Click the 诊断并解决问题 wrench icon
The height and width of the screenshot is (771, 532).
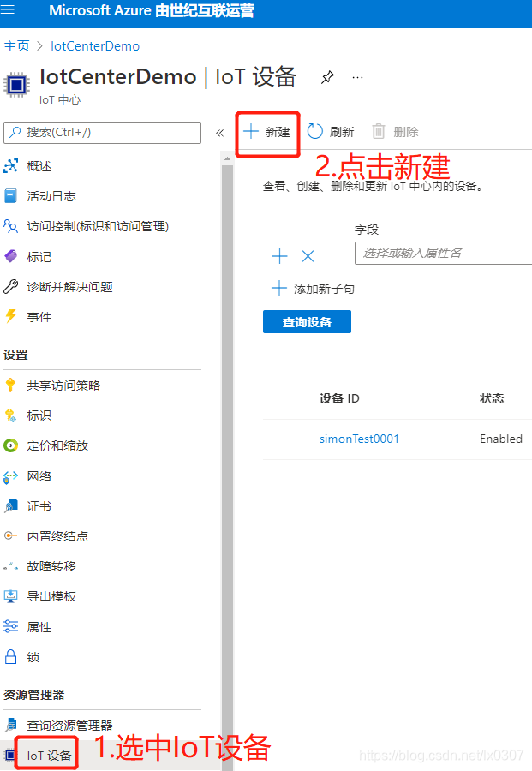click(10, 287)
